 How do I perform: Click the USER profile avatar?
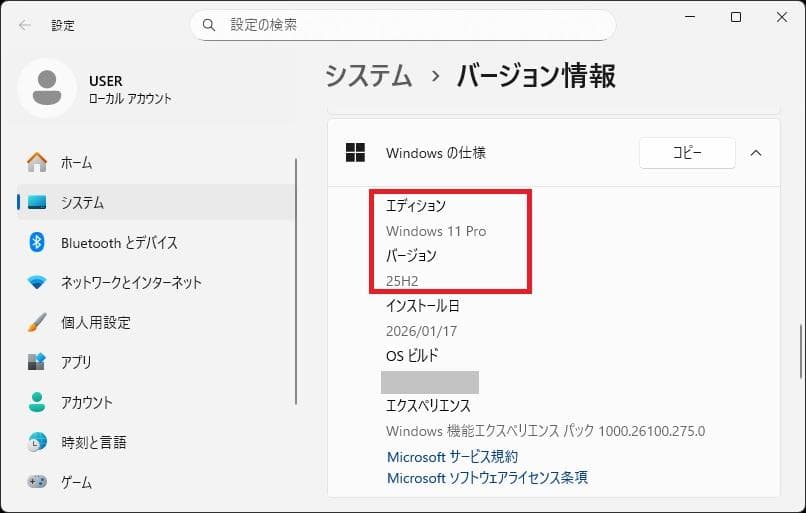tap(47, 88)
